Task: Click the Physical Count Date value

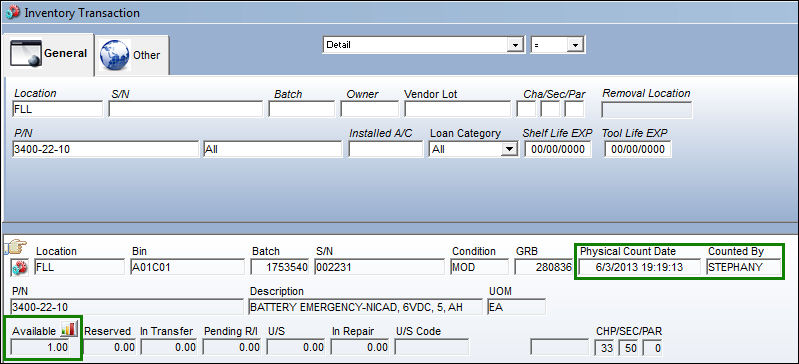Action: pyautogui.click(x=641, y=267)
